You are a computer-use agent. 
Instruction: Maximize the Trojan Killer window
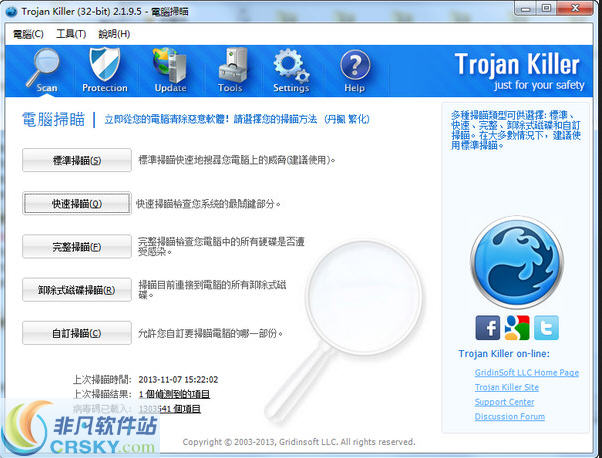coord(546,8)
